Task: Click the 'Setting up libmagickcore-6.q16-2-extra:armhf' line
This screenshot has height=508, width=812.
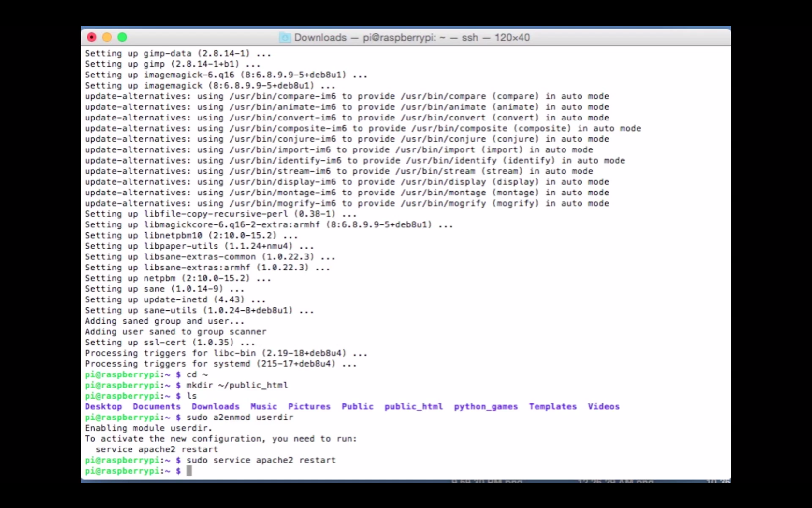Action: click(x=269, y=224)
